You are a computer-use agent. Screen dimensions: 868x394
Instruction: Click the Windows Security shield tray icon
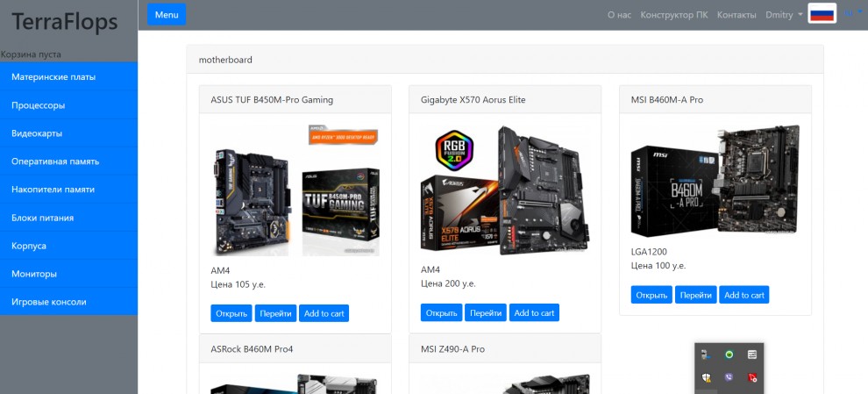click(x=706, y=377)
